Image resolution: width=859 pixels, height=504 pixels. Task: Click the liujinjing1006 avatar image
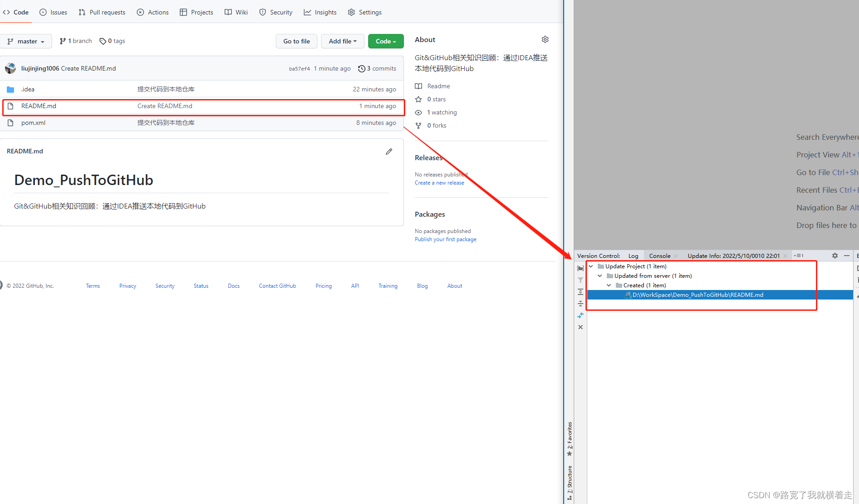pos(10,68)
